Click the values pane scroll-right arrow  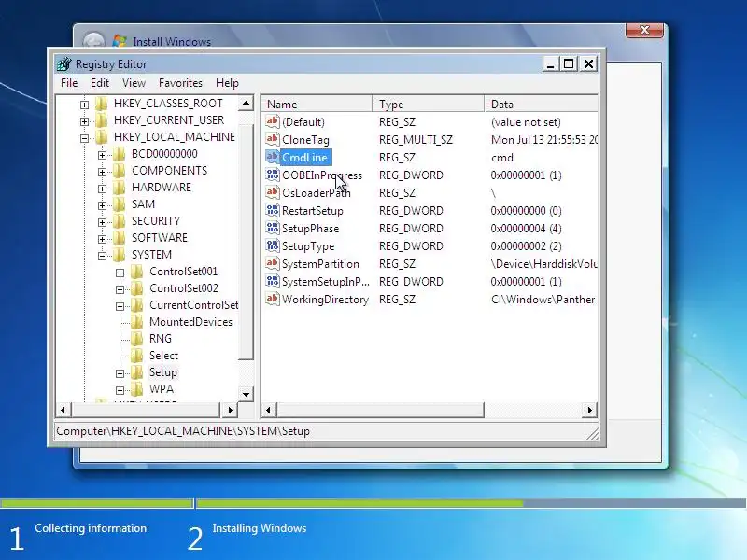coord(590,410)
